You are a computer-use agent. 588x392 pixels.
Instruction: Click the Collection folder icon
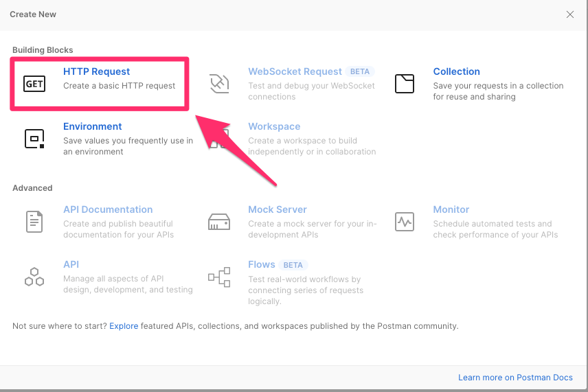pos(405,84)
